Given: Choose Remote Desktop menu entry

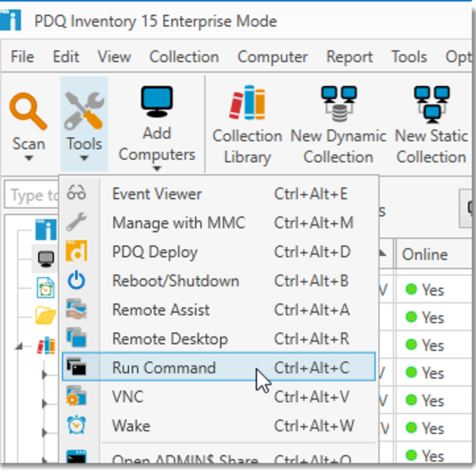Looking at the screenshot, I should pyautogui.click(x=219, y=339).
